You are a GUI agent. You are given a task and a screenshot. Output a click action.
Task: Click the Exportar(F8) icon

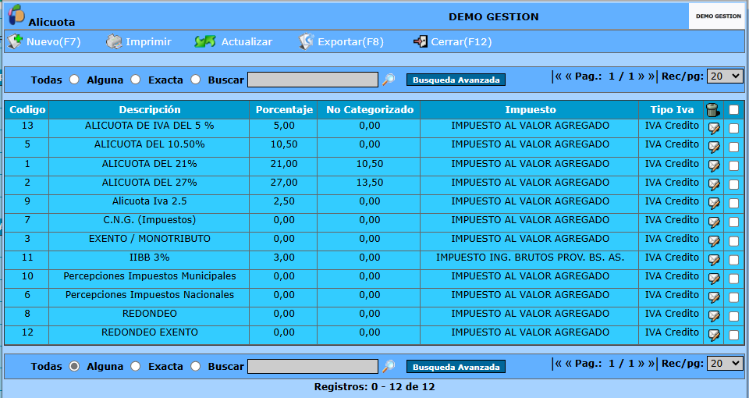pyautogui.click(x=306, y=42)
